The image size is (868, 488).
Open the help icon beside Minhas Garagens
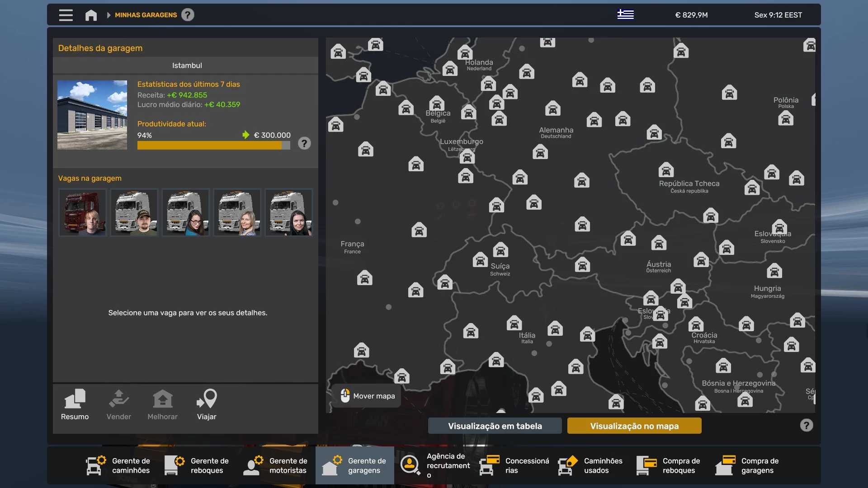pos(188,15)
